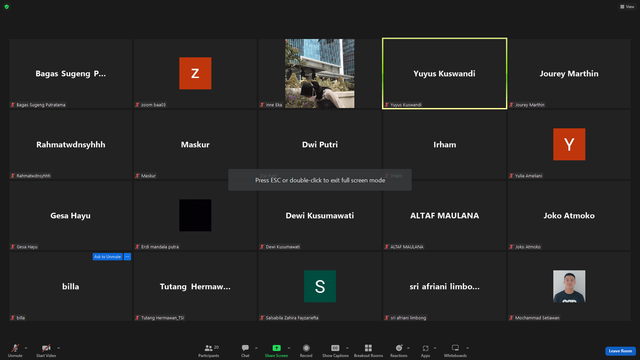Image resolution: width=640 pixels, height=360 pixels.
Task: Select the Gesa Hayu tile name
Action: pos(71,216)
